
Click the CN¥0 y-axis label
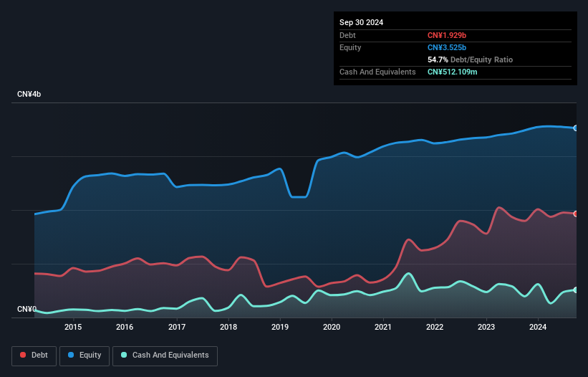tap(26, 309)
